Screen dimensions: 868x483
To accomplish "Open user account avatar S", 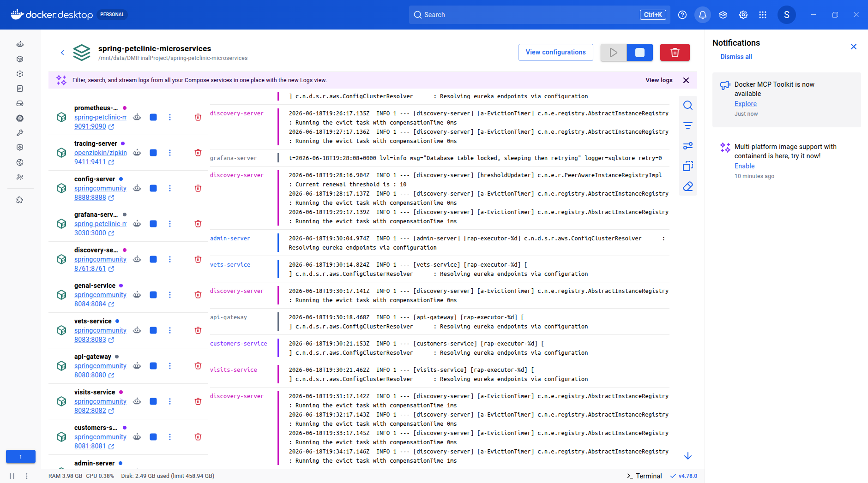I will click(x=787, y=15).
